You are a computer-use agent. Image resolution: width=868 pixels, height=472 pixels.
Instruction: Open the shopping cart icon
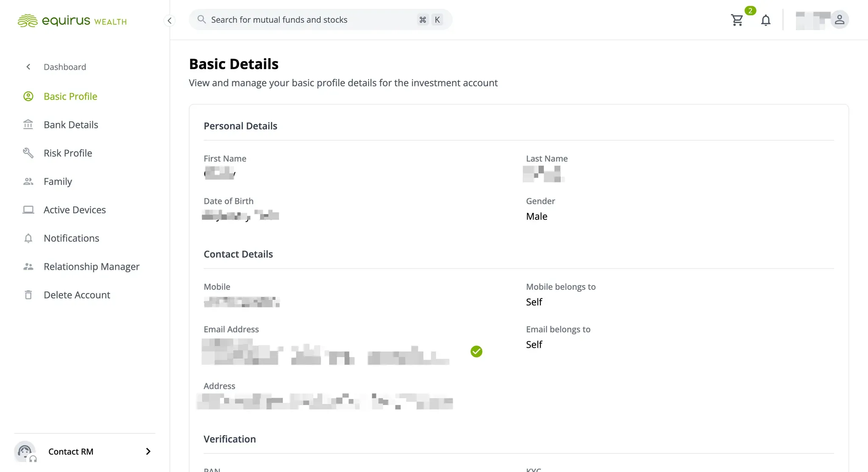[x=737, y=20]
